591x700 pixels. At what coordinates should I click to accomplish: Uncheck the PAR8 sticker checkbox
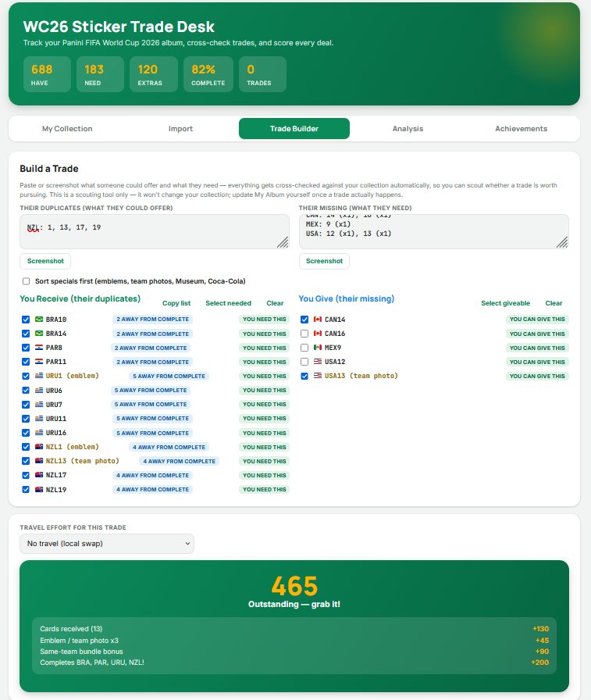(26, 348)
